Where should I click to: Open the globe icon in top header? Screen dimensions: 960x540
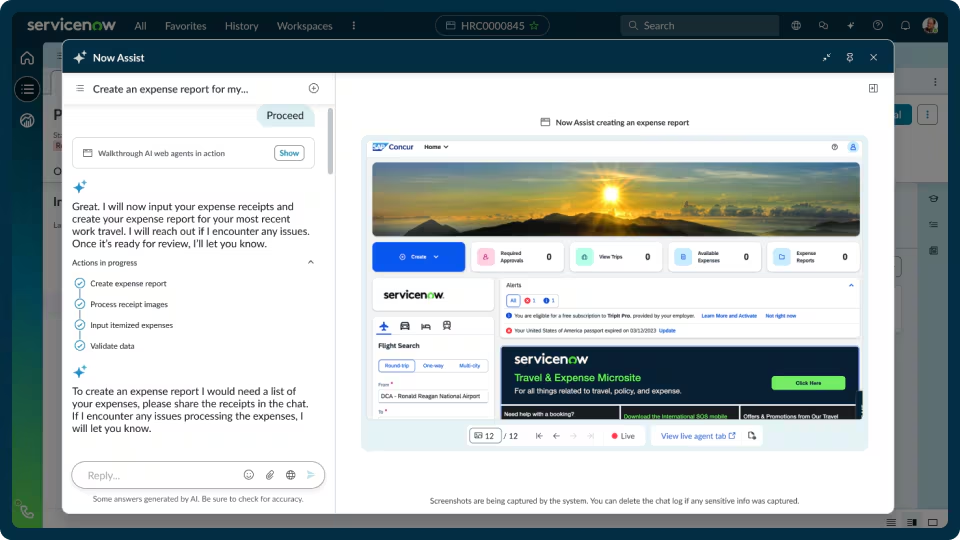click(796, 26)
